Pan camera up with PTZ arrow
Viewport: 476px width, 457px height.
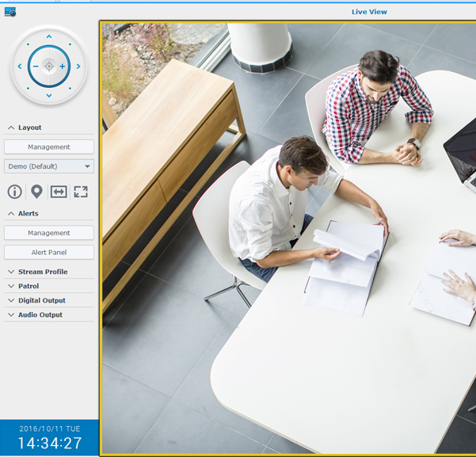coord(49,36)
